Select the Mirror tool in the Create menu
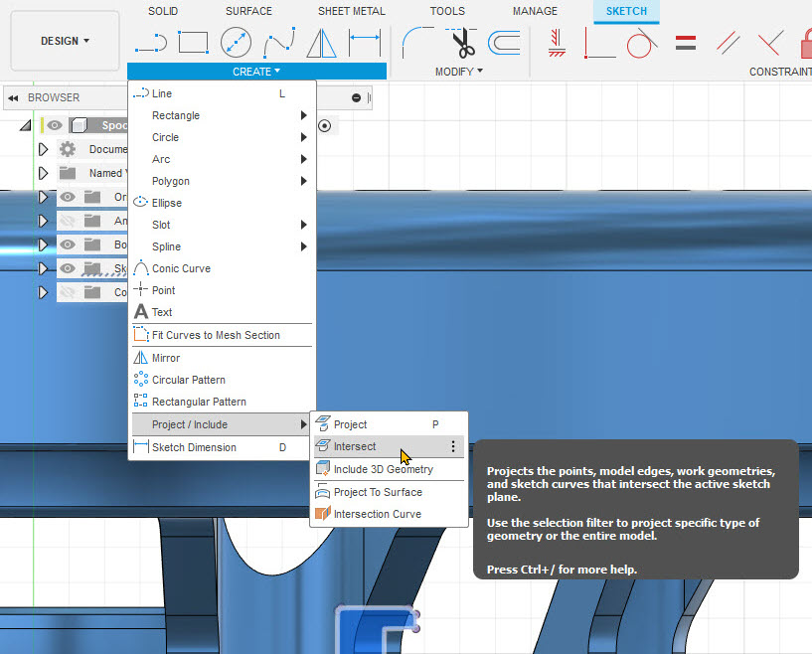Viewport: 812px width, 654px height. 165,357
